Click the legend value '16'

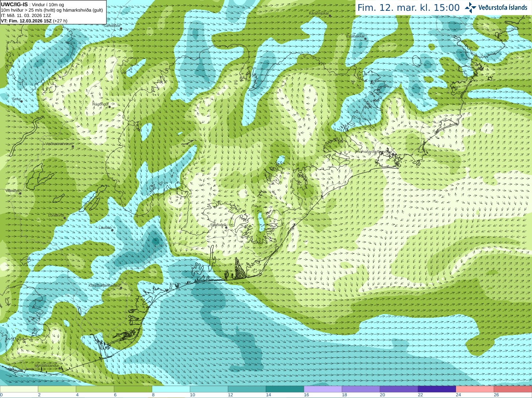[306, 395]
